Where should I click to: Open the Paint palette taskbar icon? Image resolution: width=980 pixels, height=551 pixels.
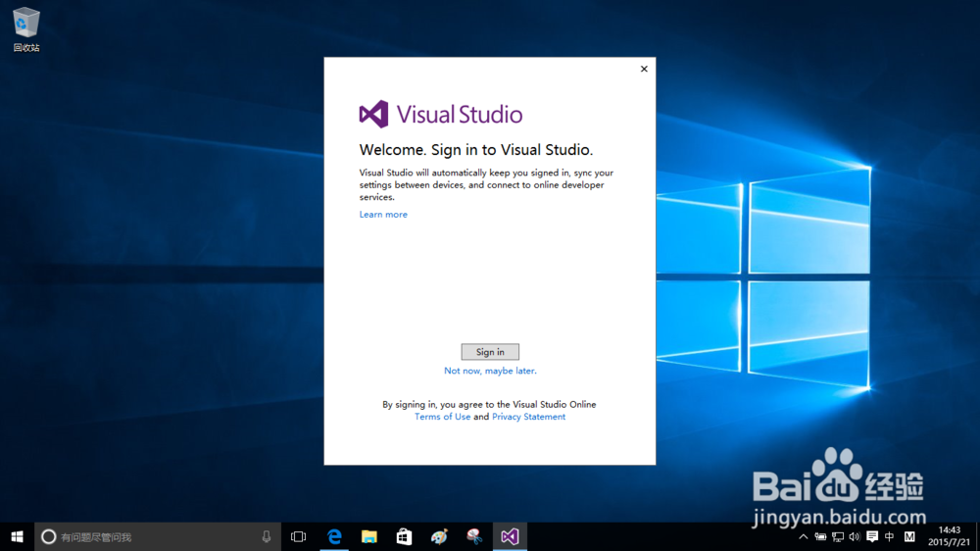point(439,536)
